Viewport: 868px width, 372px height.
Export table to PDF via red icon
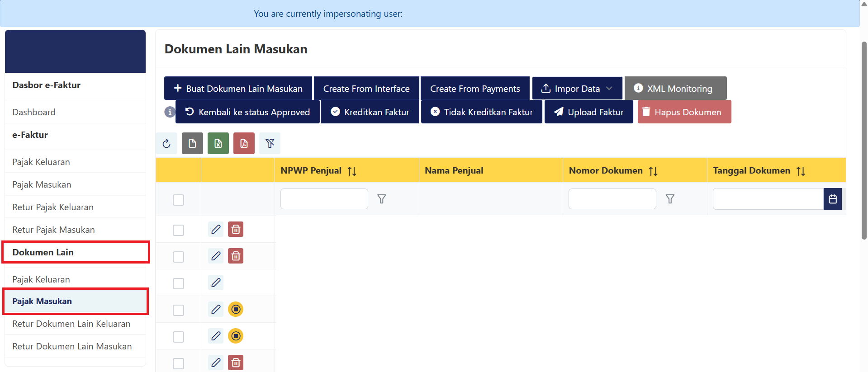pos(244,143)
